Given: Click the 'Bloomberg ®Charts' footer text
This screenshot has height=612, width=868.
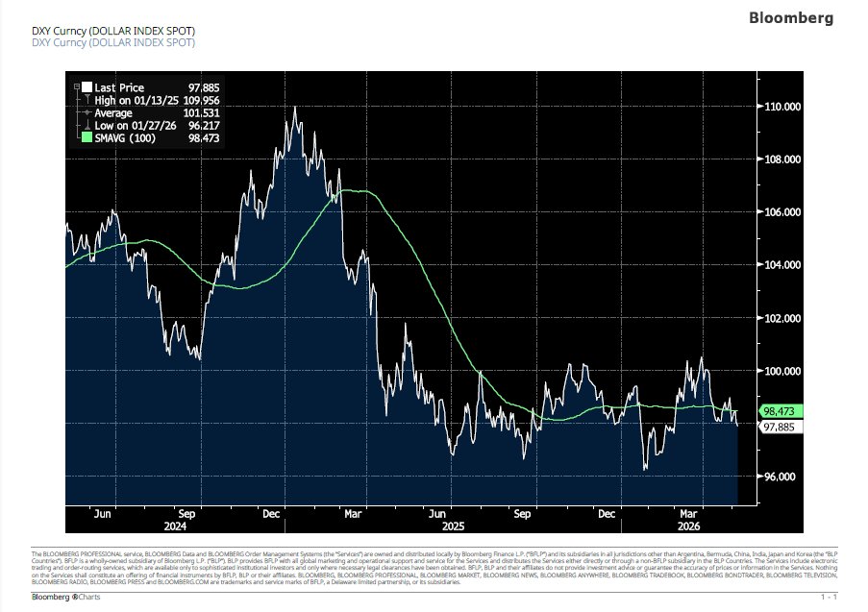Looking at the screenshot, I should [x=66, y=597].
